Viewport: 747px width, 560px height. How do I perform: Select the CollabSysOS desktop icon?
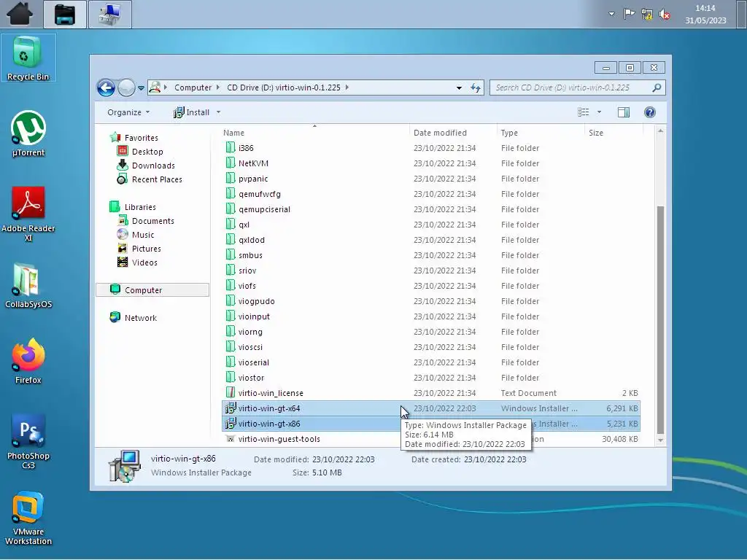[28, 286]
